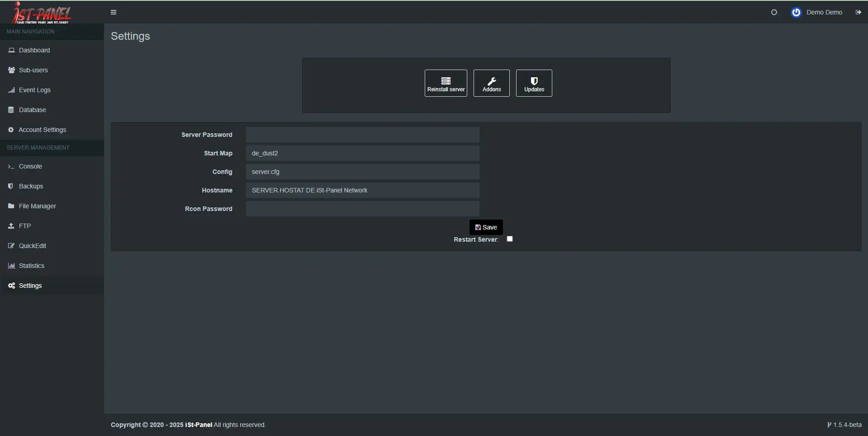Click the iSt-Panel footer link

(199, 425)
